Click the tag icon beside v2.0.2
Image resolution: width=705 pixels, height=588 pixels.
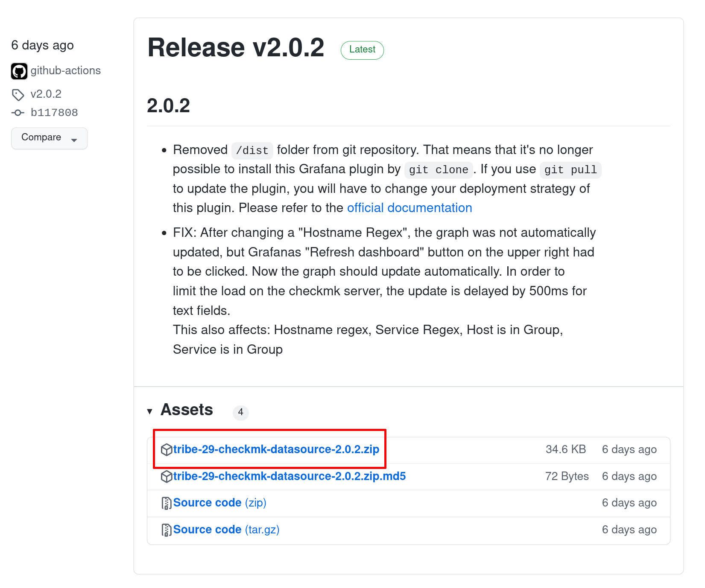pyautogui.click(x=18, y=95)
